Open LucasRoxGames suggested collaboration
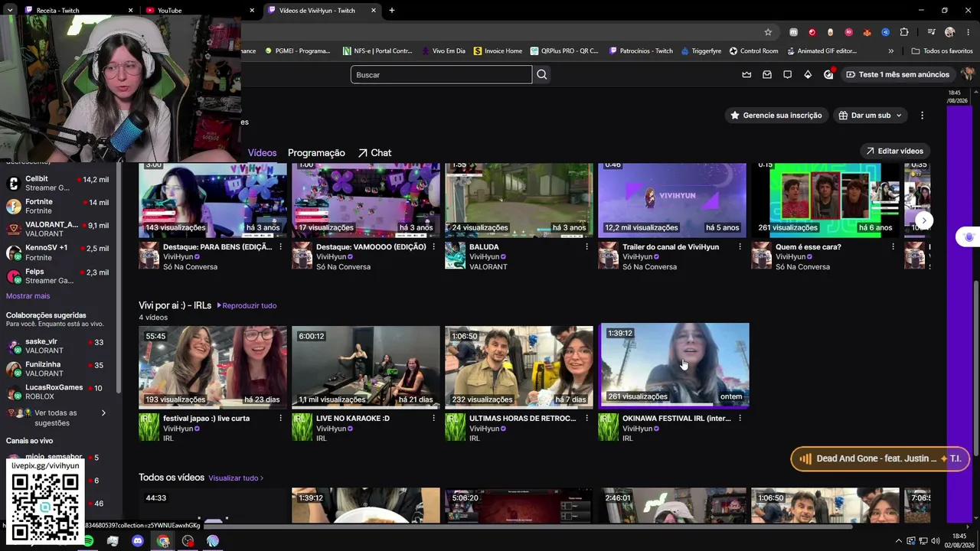Viewport: 980px width, 551px height. [x=57, y=392]
